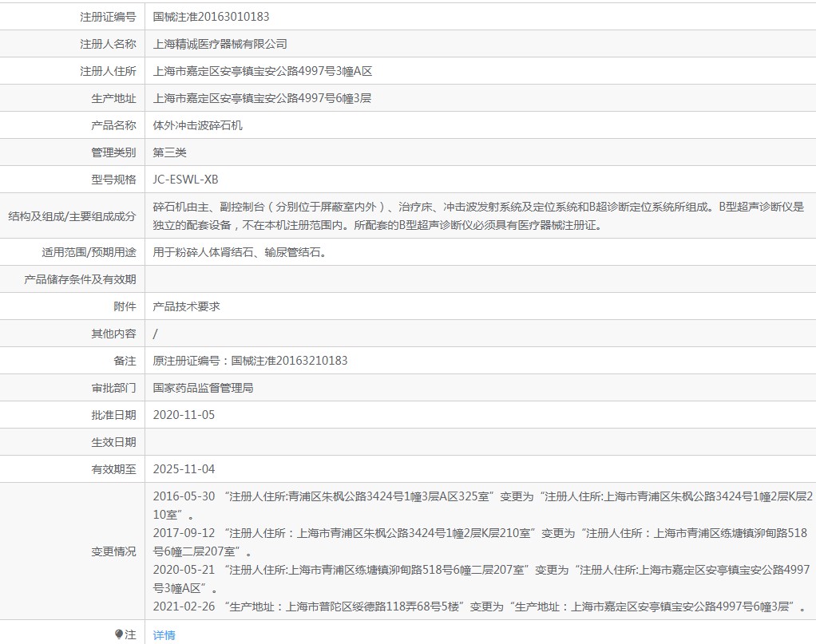Select product name 体外冲击波碎石机
Viewport: 816px width, 644px height.
[x=197, y=124]
